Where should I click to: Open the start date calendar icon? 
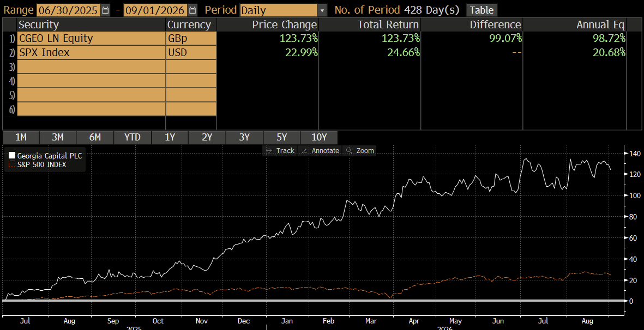(106, 10)
